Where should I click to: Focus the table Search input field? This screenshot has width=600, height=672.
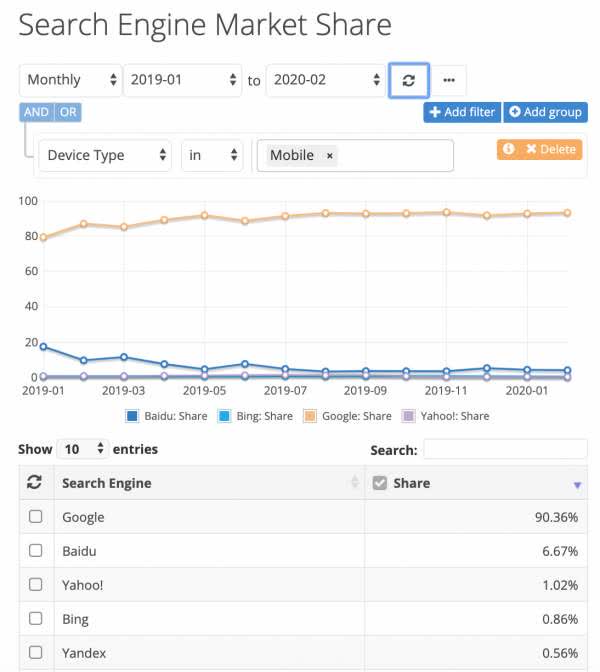pos(505,450)
